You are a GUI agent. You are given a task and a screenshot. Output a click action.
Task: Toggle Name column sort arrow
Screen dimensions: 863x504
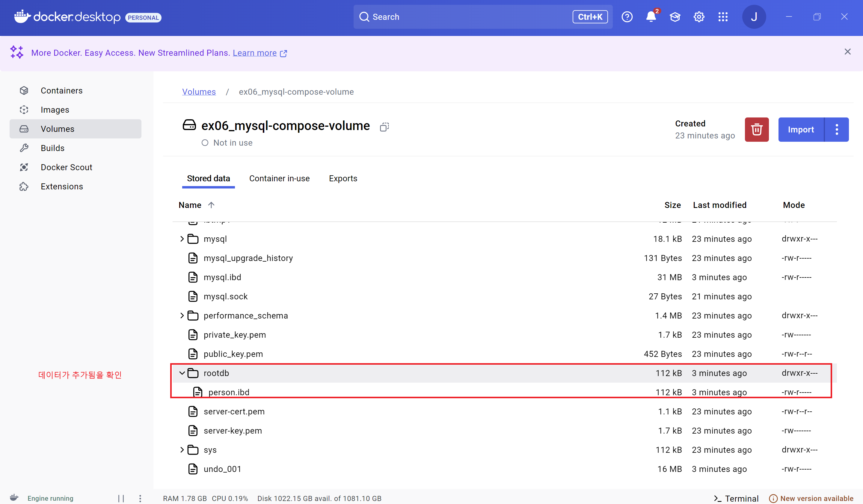[x=211, y=205]
